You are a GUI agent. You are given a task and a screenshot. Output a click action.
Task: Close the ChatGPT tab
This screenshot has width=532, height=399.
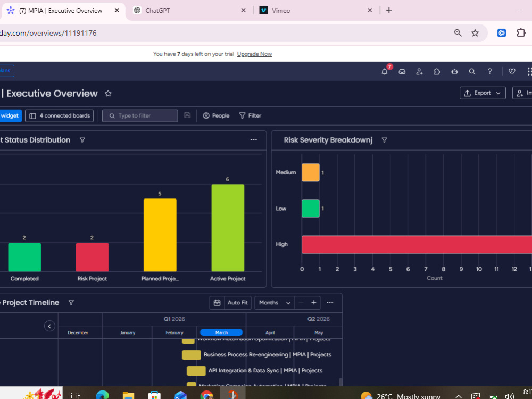tap(243, 10)
